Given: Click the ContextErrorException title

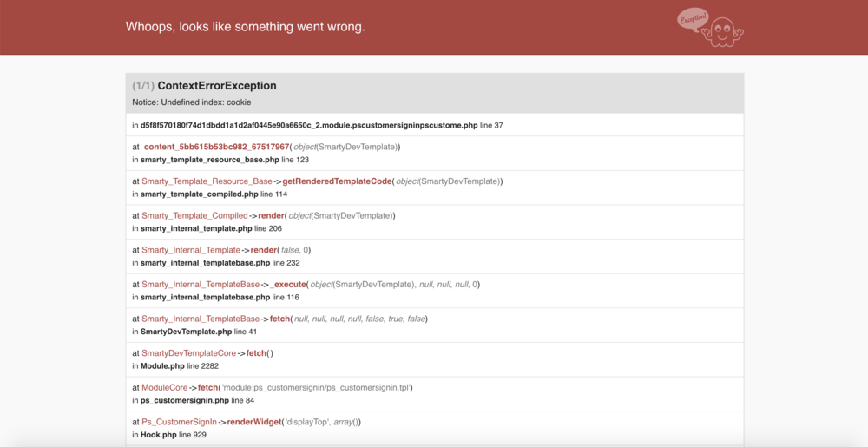Looking at the screenshot, I should point(217,86).
